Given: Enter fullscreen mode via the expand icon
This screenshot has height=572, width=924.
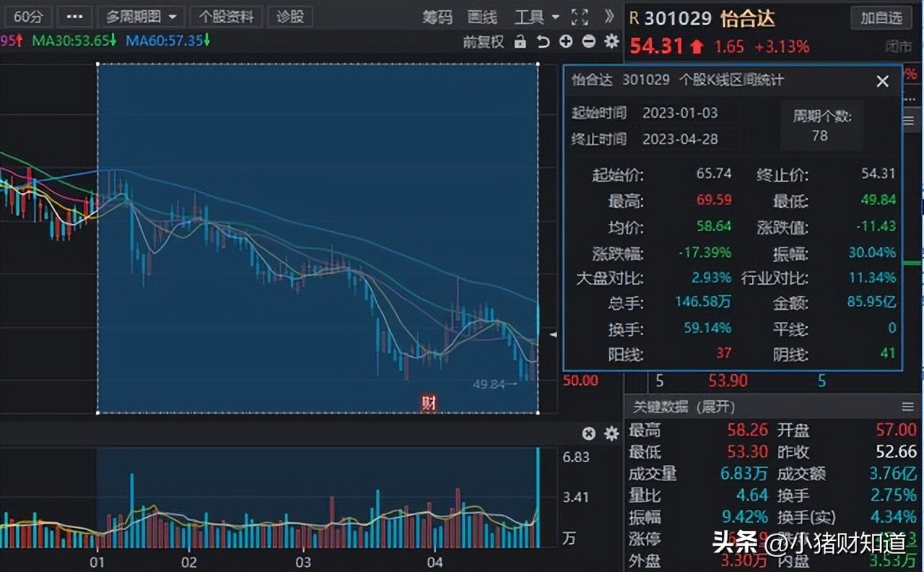Looking at the screenshot, I should (x=579, y=17).
